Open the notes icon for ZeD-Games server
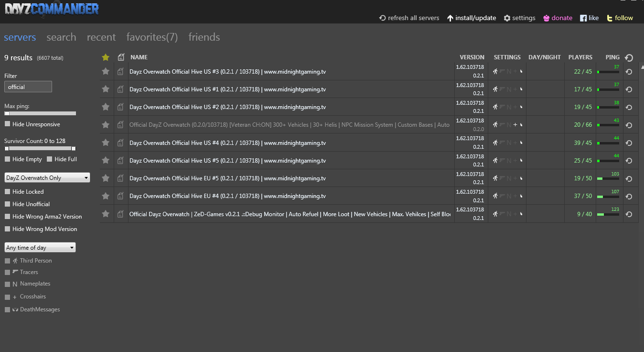 pos(121,214)
